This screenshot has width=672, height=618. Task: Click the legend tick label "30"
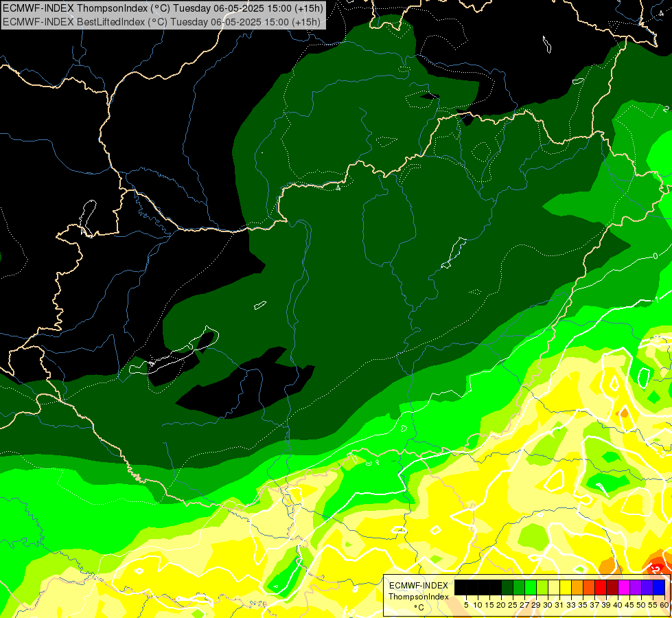(548, 605)
